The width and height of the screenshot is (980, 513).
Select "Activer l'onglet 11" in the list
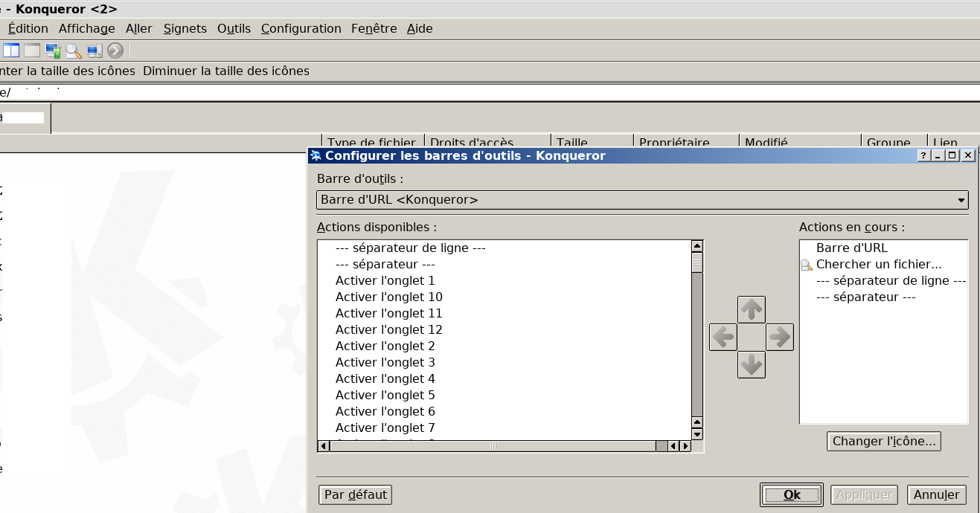[x=389, y=313]
